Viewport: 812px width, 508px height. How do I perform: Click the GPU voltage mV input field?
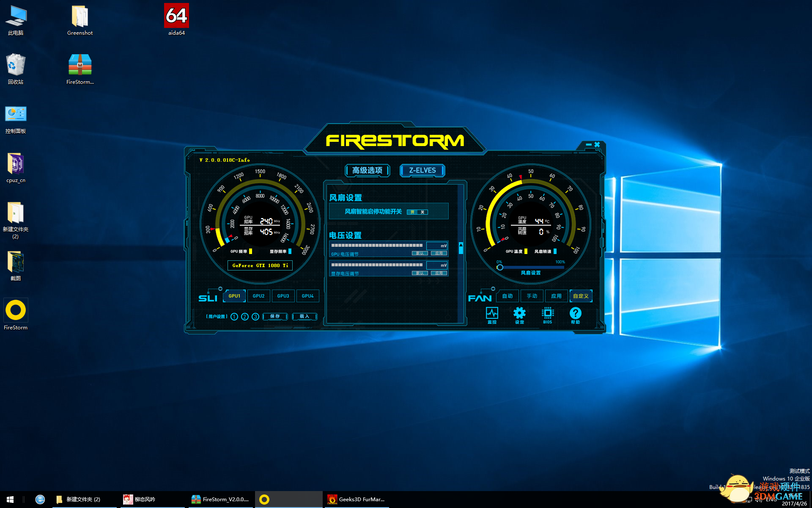[437, 246]
